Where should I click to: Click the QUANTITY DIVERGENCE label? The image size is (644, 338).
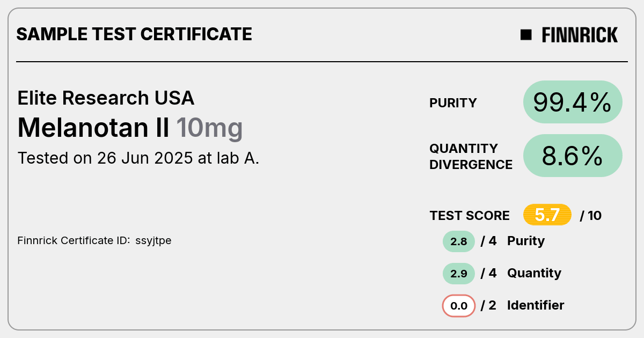click(471, 156)
